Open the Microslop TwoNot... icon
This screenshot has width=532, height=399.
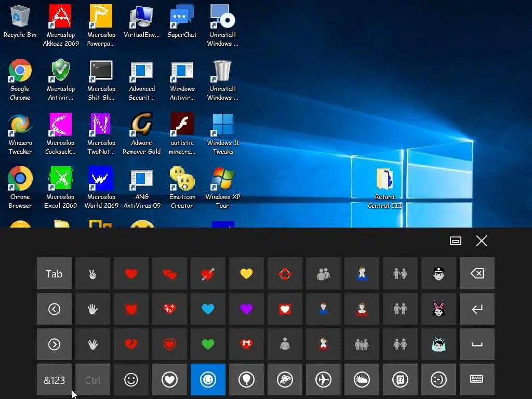[101, 134]
